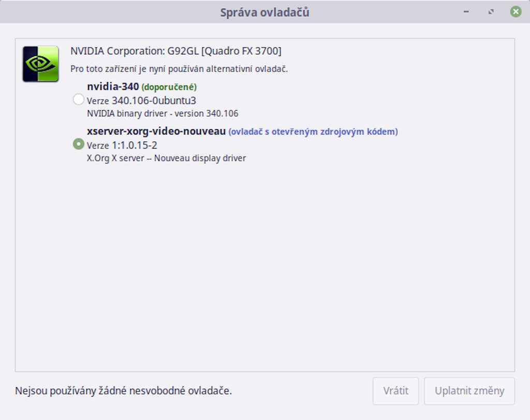The height and width of the screenshot is (420, 530).
Task: Click the nvidia-340 driver name label
Action: pos(113,86)
